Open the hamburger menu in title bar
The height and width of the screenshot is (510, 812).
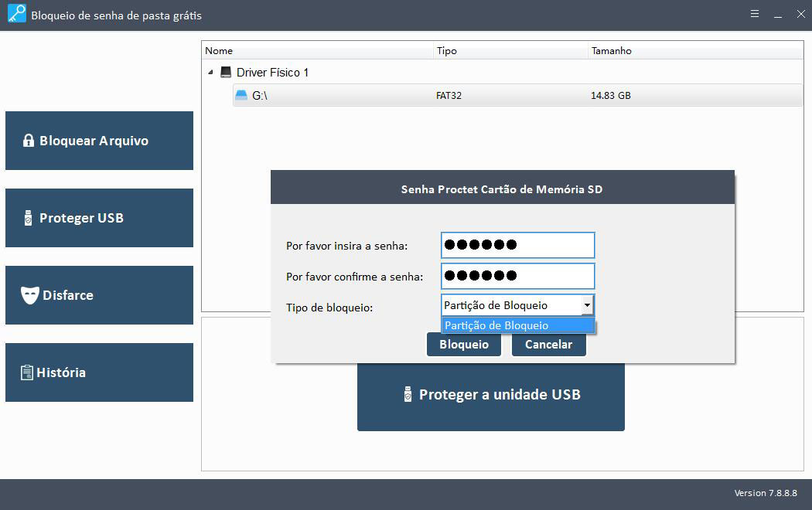tap(755, 14)
